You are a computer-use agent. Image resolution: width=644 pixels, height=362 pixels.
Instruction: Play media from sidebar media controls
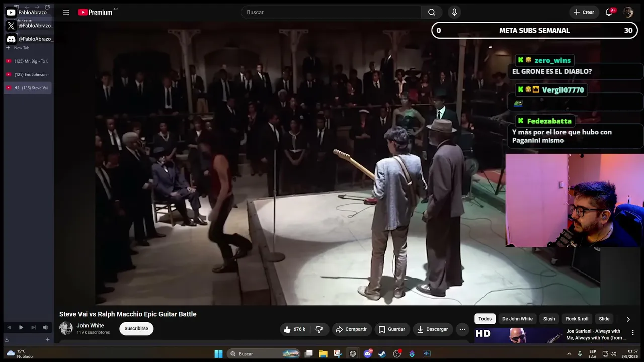[x=21, y=327]
